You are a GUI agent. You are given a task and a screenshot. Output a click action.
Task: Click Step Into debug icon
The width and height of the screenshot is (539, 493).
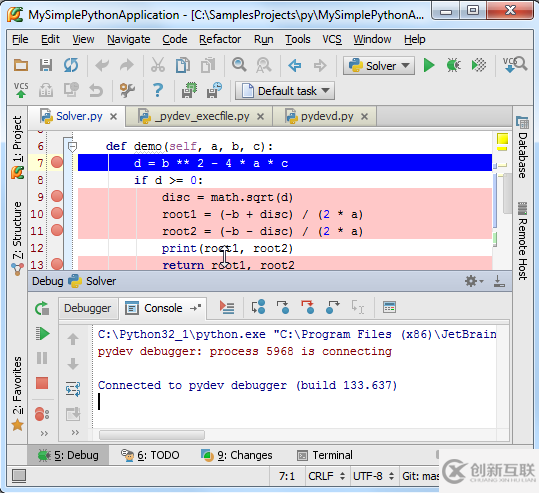283,307
